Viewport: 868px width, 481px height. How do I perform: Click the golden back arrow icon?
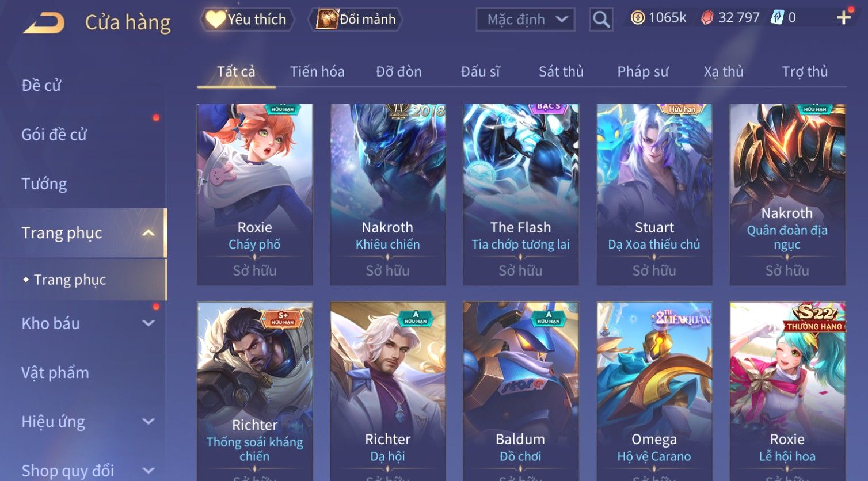[x=44, y=23]
